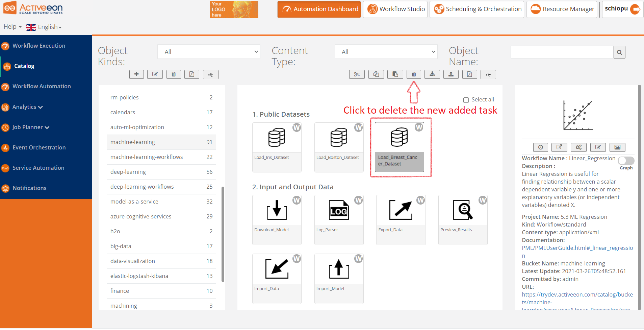
Task: Upload an object with upload icon
Action: click(x=451, y=74)
